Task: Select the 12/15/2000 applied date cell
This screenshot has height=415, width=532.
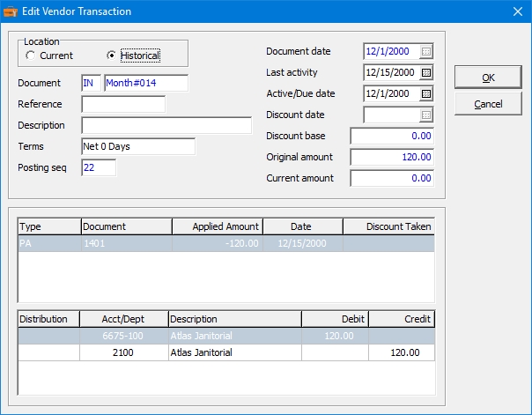Action: (303, 243)
